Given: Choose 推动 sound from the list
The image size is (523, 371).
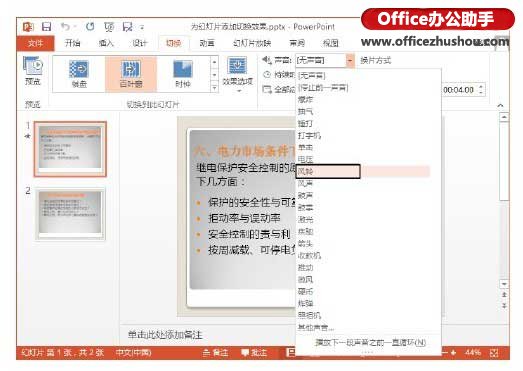Looking at the screenshot, I should click(368, 267).
